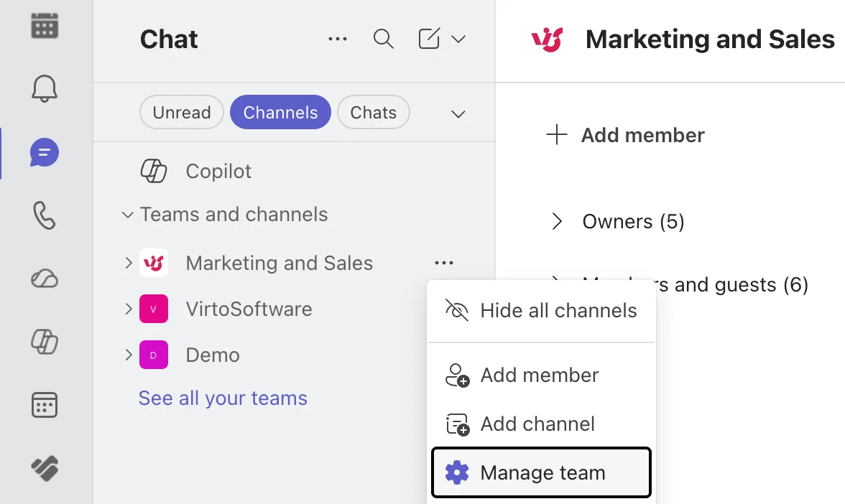Select the Chat icon in sidebar
The height and width of the screenshot is (504, 845).
coord(45,152)
